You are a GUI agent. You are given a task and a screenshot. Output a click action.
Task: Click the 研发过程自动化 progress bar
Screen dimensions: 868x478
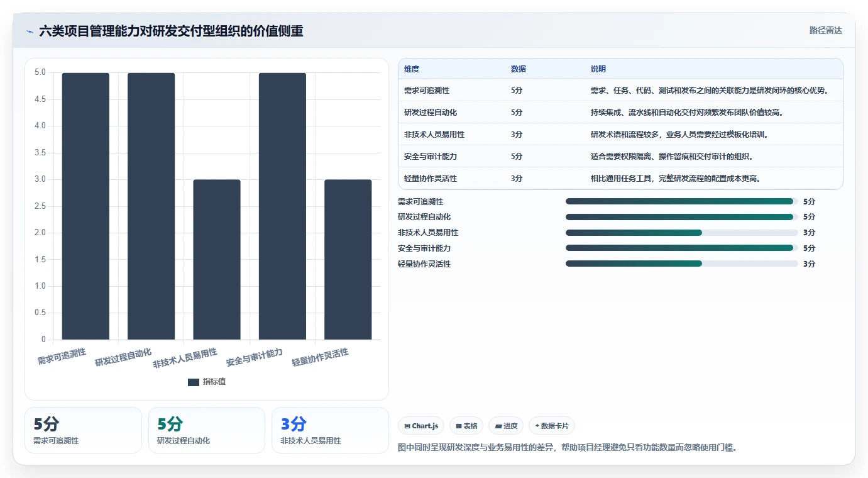(x=682, y=217)
